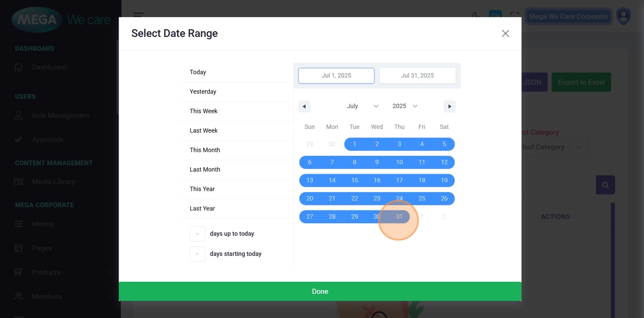Click the next month arrow
Viewport: 644px width, 318px height.
(450, 106)
